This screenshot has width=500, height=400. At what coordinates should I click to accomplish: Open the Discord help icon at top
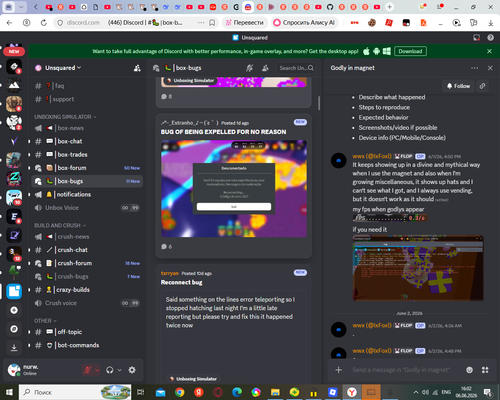click(490, 38)
